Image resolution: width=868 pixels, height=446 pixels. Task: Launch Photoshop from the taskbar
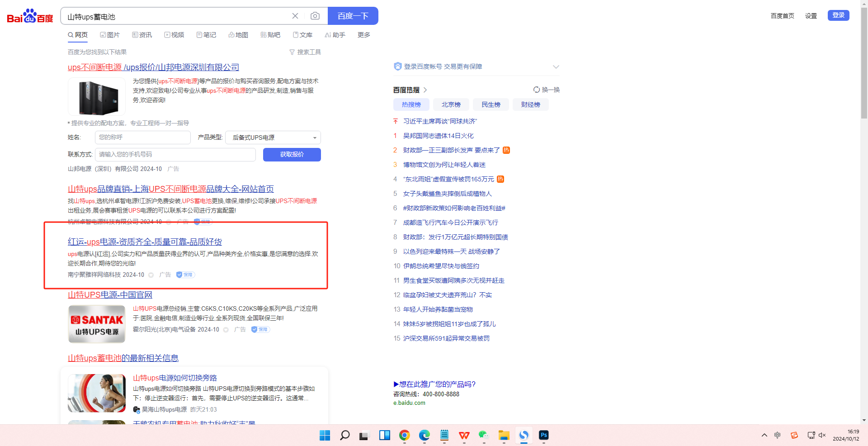pyautogui.click(x=543, y=435)
